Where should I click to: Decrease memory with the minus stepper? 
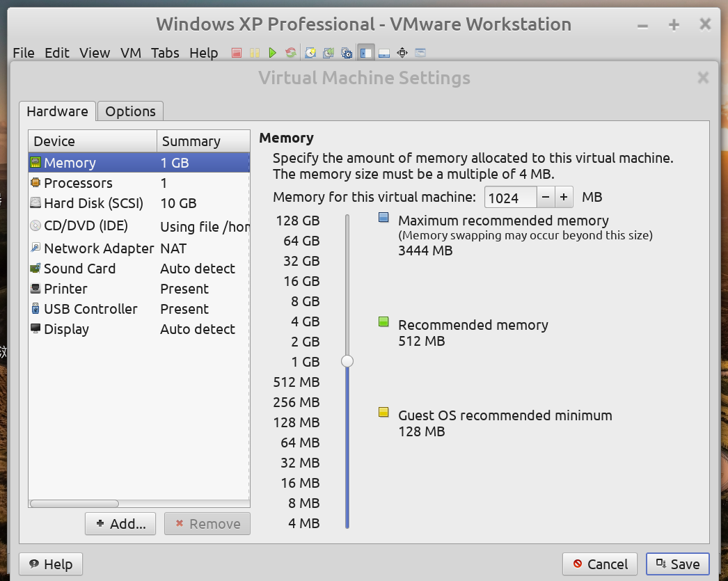click(546, 197)
